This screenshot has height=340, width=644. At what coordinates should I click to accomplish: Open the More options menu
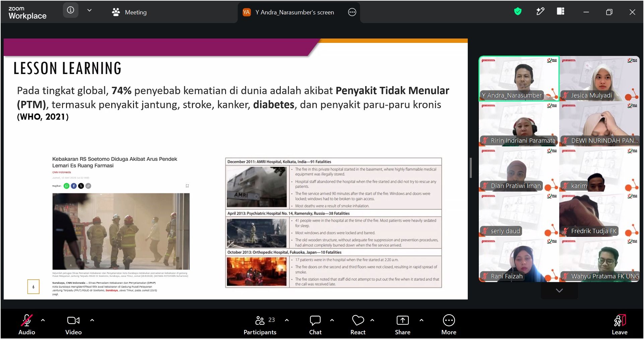[449, 325]
